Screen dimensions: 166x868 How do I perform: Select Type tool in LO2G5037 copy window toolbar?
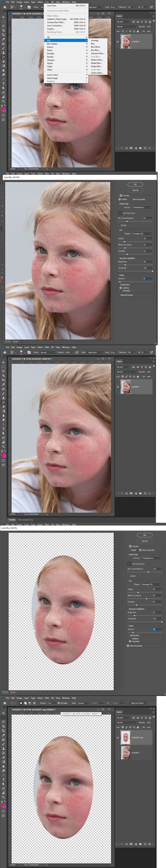coord(3,780)
